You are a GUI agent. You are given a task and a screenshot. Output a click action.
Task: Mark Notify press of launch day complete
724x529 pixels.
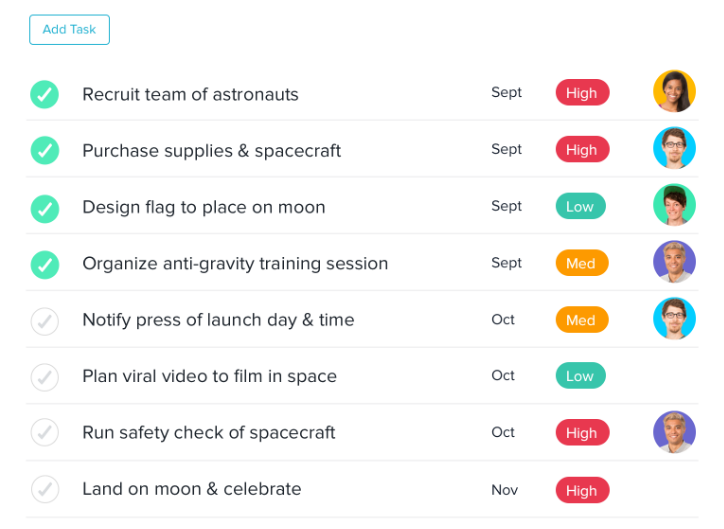click(x=44, y=321)
